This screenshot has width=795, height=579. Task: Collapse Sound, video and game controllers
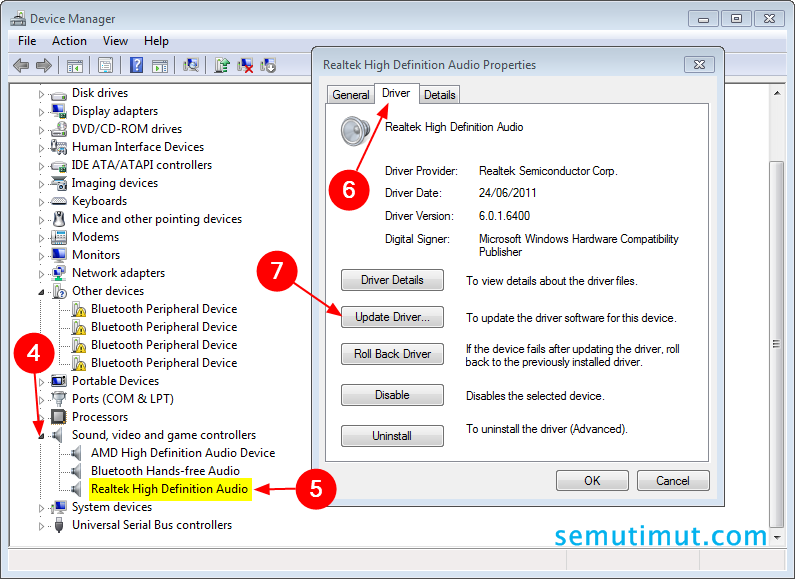(41, 436)
